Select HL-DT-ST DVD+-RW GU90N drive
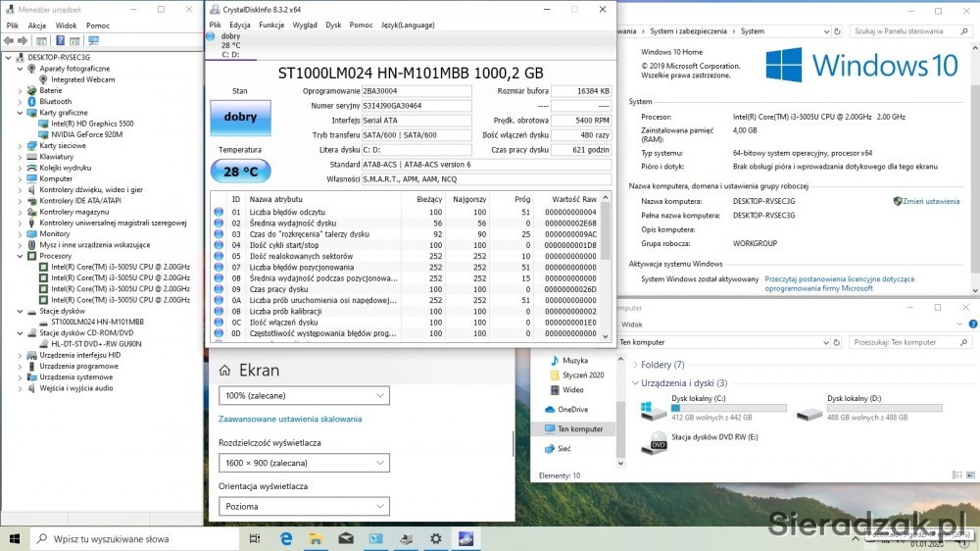This screenshot has width=980, height=551. click(96, 344)
